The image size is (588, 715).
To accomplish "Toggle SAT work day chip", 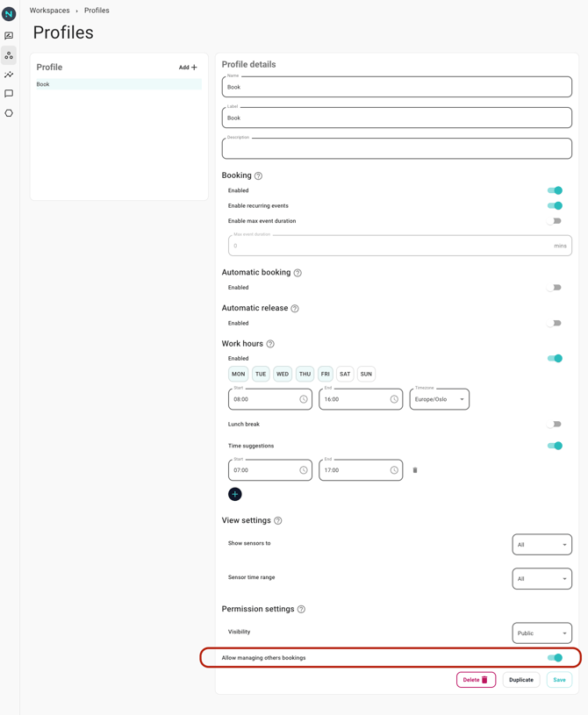I will coord(345,374).
